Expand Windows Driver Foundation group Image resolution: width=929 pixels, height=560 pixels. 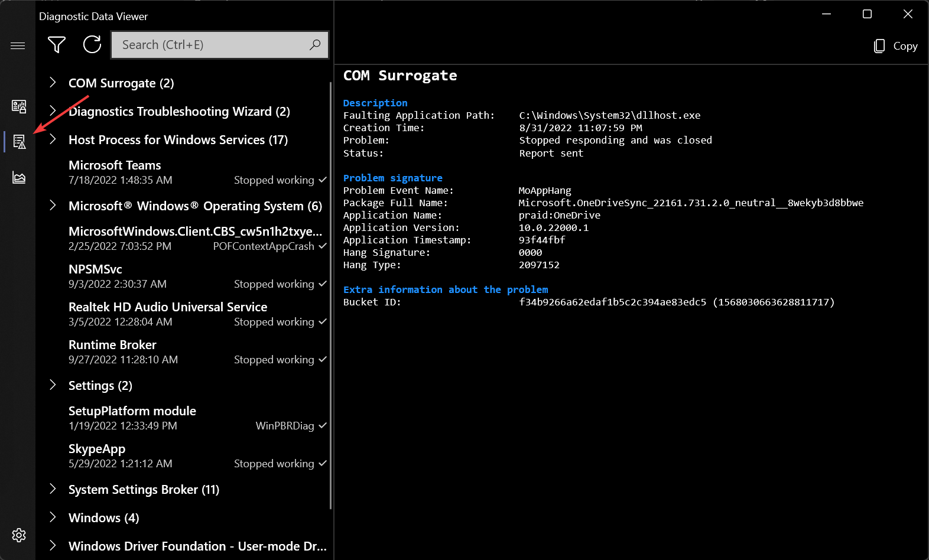coord(53,546)
